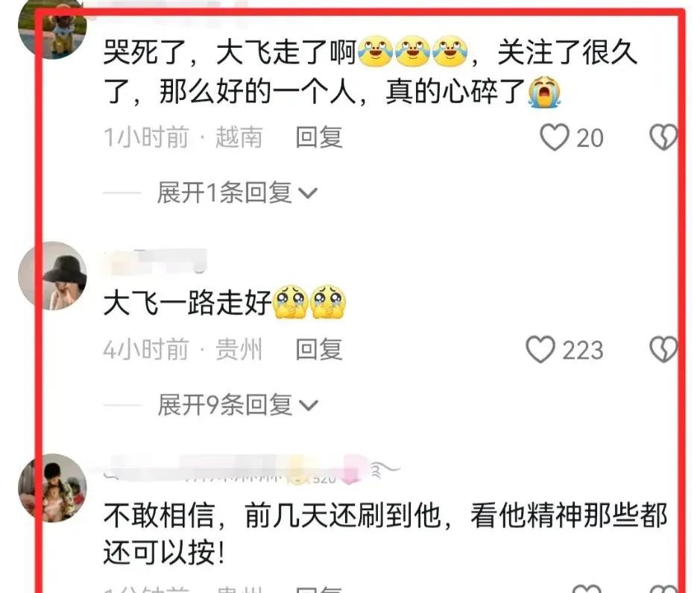Select the comment text 哭死了，大飞走了啊
Viewport: 700px width, 593px height.
tap(229, 52)
